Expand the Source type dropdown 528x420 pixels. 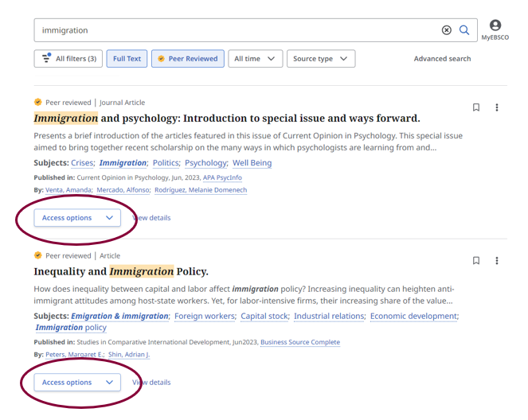[x=320, y=59]
